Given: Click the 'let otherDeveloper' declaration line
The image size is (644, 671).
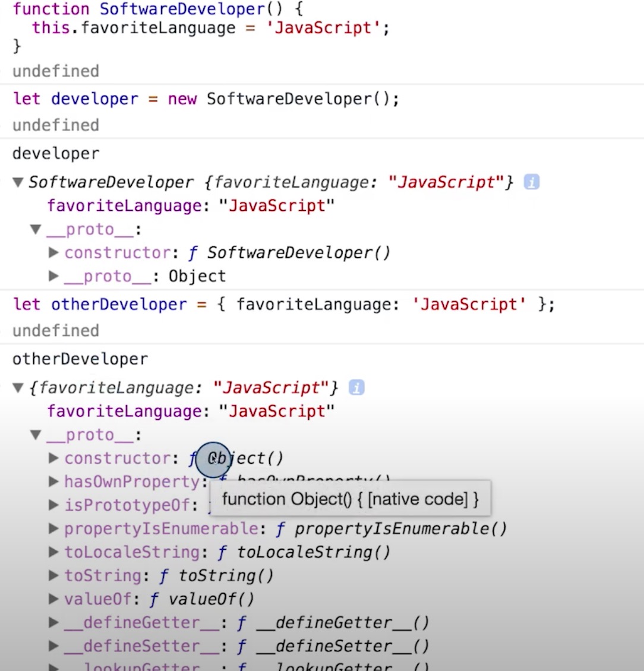Looking at the screenshot, I should pyautogui.click(x=284, y=305).
